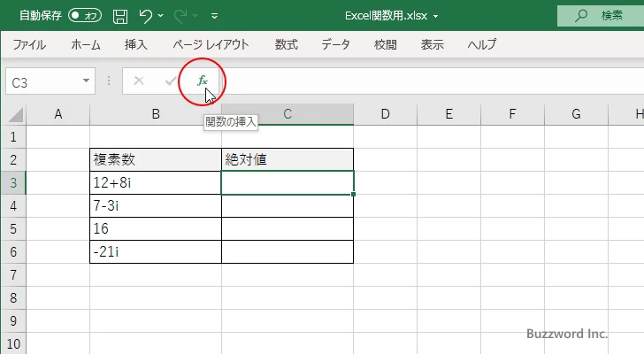Image resolution: width=644 pixels, height=354 pixels.
Task: Expand the Name Box dropdown arrow
Action: (x=86, y=81)
